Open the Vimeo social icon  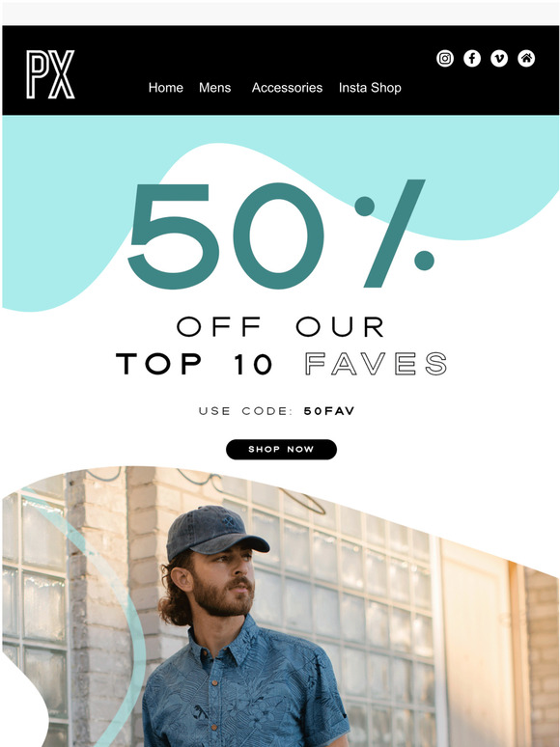[499, 59]
